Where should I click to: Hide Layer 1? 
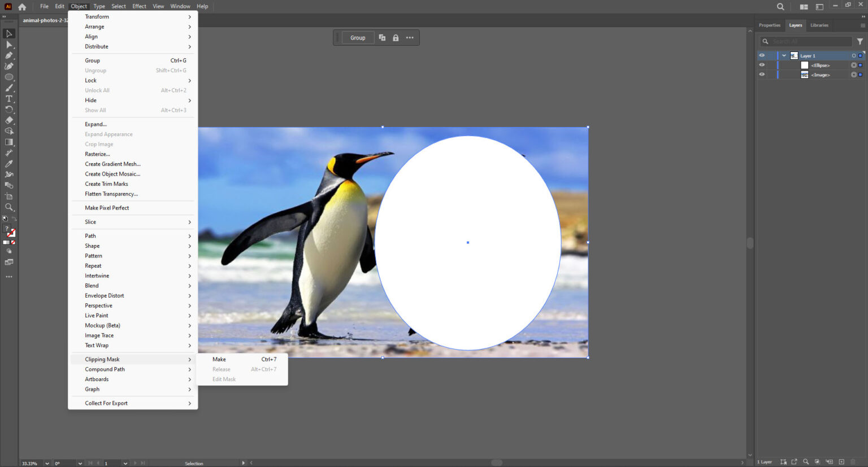[x=761, y=55]
